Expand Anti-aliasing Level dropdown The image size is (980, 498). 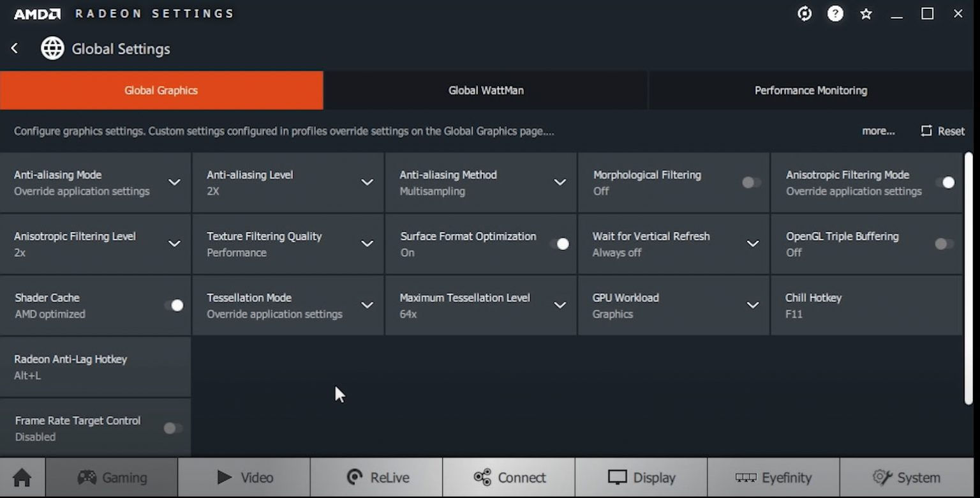point(367,183)
